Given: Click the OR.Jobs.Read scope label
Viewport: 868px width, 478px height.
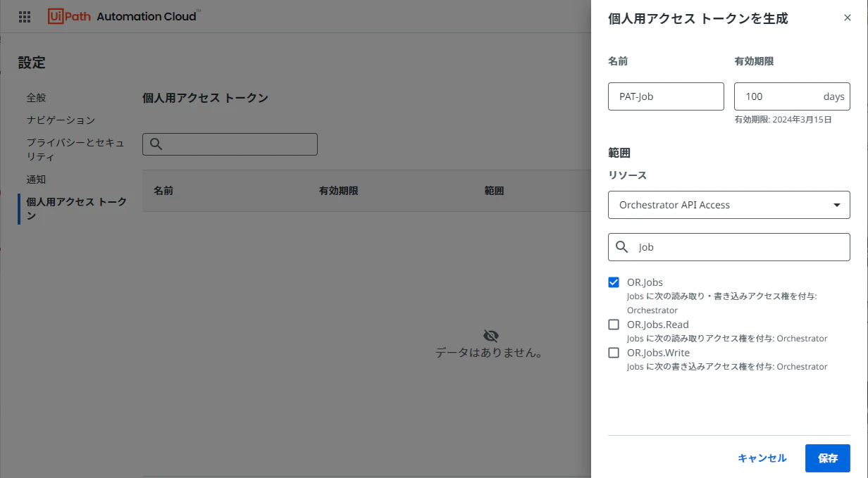Looking at the screenshot, I should [x=658, y=325].
